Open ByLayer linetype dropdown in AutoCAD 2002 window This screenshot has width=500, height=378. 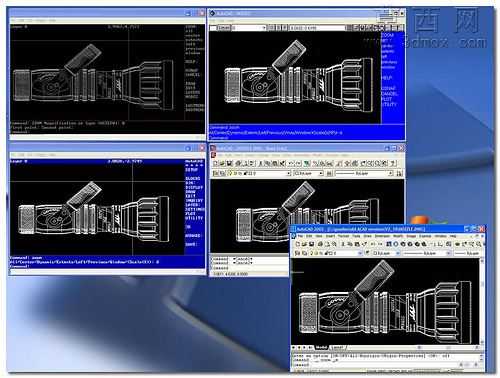click(x=449, y=253)
